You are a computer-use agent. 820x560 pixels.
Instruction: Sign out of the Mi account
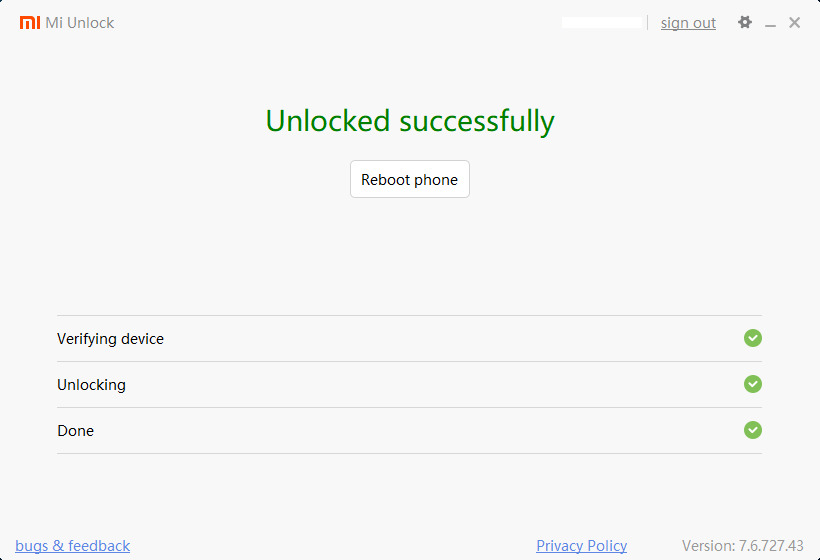pyautogui.click(x=688, y=23)
